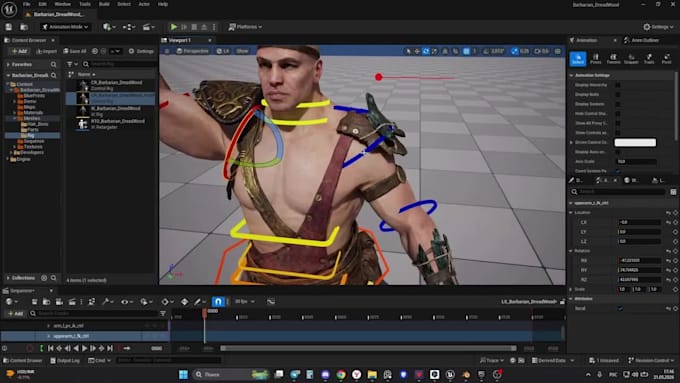Image resolution: width=680 pixels, height=383 pixels.
Task: Click the Content Browser history back icon
Action: click(95, 51)
